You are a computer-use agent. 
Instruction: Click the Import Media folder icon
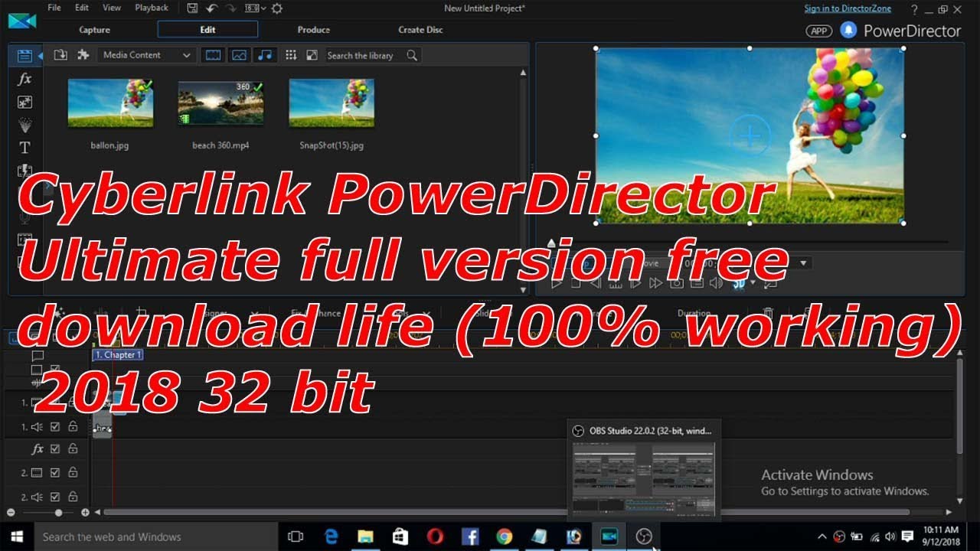(60, 55)
